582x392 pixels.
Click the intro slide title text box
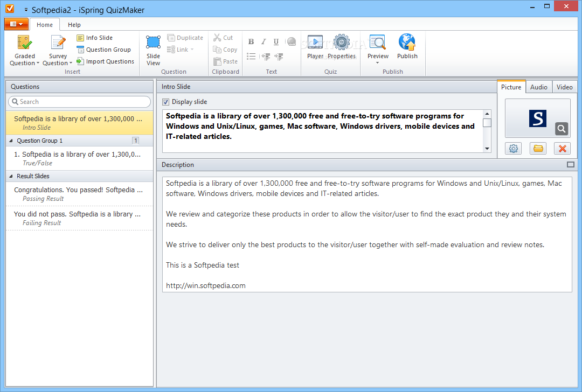323,131
